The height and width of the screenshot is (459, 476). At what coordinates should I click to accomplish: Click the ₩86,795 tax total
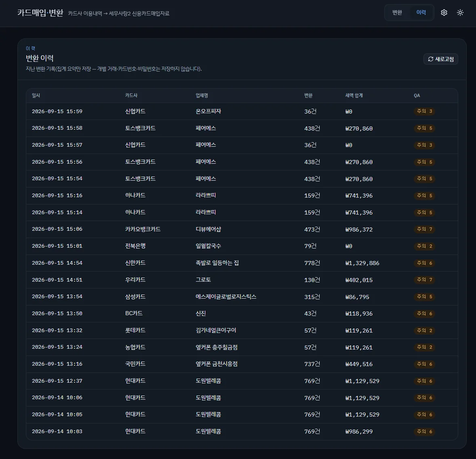pyautogui.click(x=357, y=297)
